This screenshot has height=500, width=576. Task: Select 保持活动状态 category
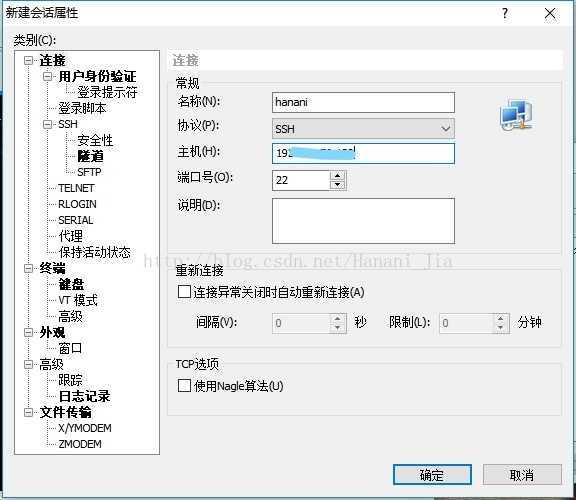94,252
